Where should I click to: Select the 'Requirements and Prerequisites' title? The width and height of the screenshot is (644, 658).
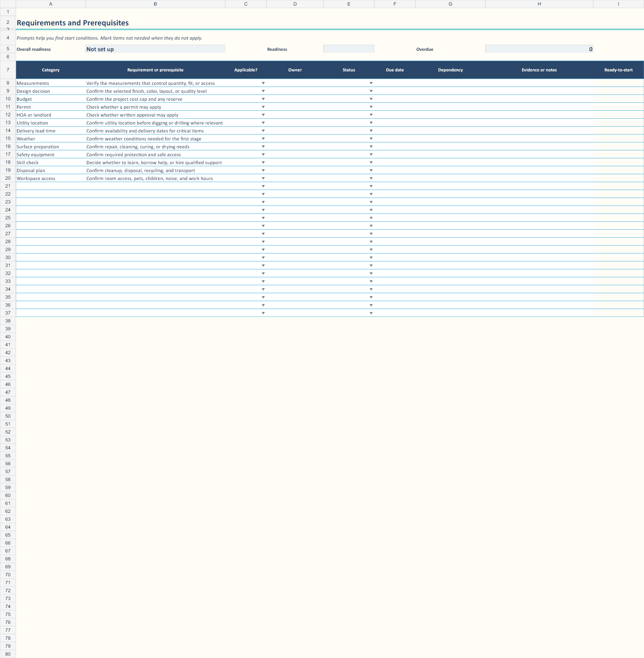coord(73,23)
